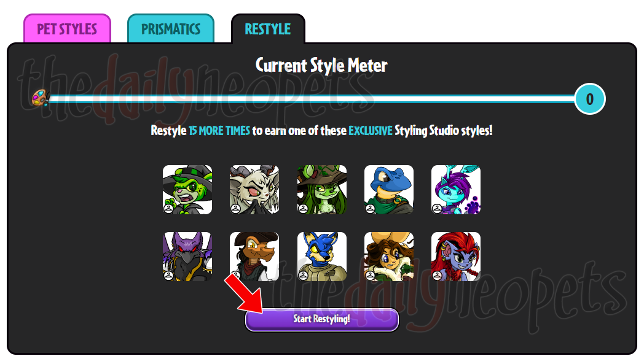Click the Current Style Meter progress bar
This screenshot has height=364, width=644.
[312, 99]
